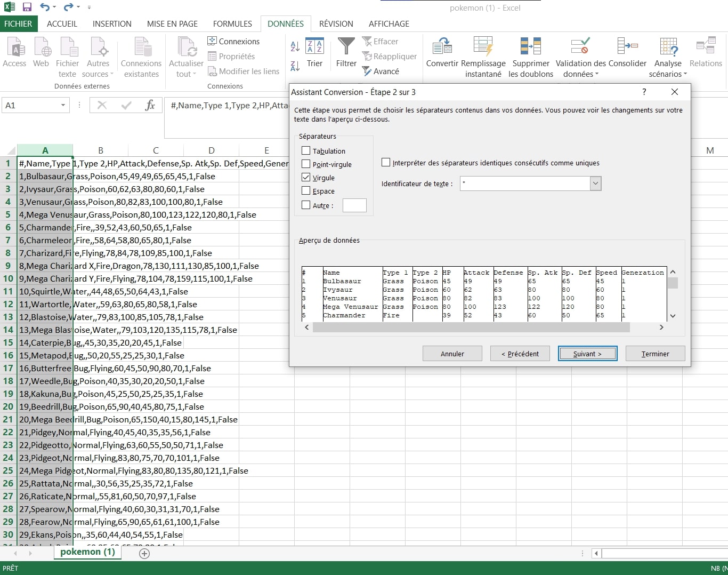Image resolution: width=728 pixels, height=575 pixels.
Task: Click the Redo arrow icon
Action: pos(68,7)
